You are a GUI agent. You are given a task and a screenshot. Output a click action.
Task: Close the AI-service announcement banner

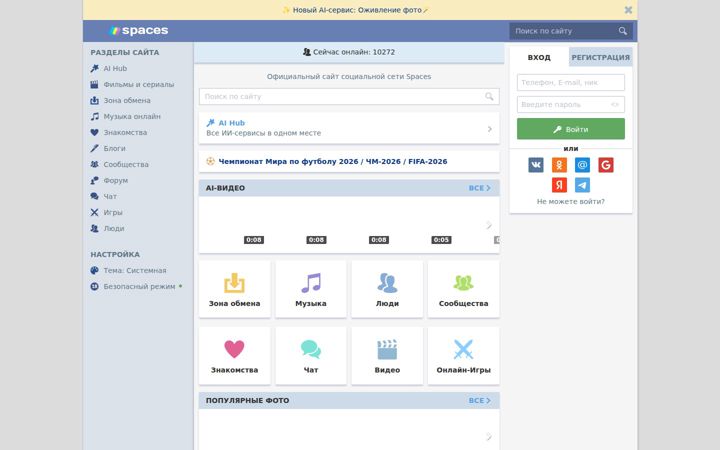(628, 10)
